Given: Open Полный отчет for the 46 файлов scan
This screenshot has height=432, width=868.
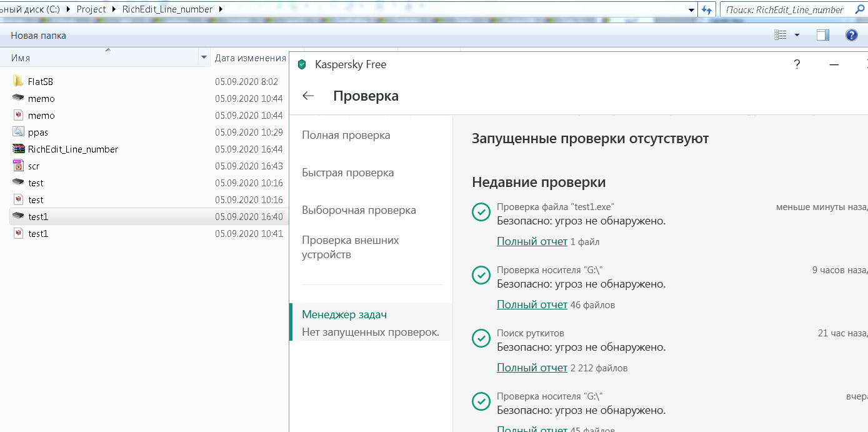Looking at the screenshot, I should [532, 304].
